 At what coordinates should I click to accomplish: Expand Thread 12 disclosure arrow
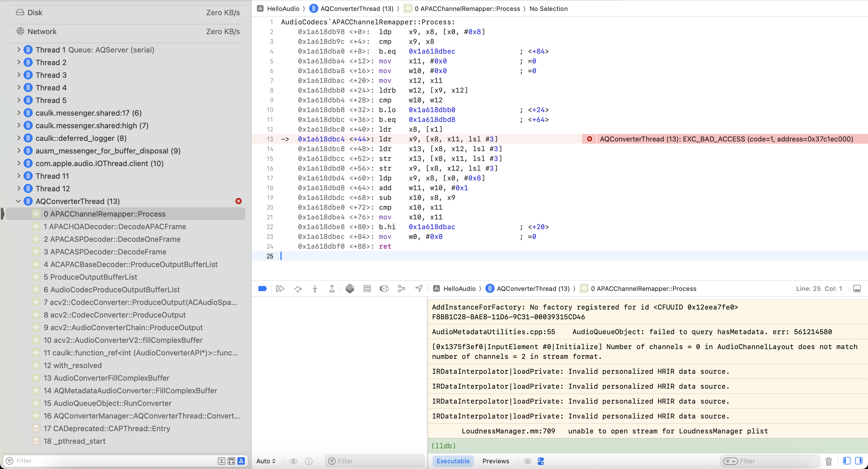click(19, 188)
